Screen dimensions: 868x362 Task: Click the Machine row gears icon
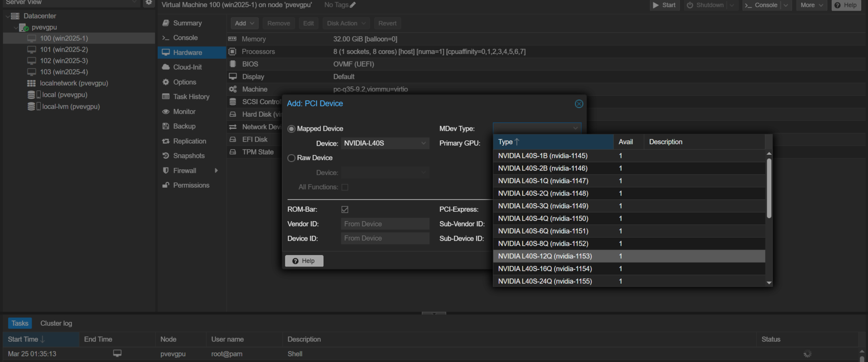point(233,89)
